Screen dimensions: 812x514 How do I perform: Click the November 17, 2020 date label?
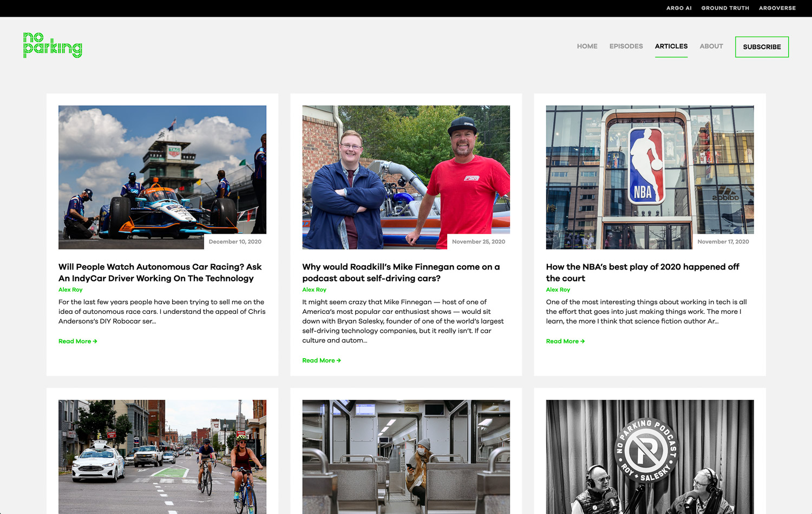pos(723,242)
